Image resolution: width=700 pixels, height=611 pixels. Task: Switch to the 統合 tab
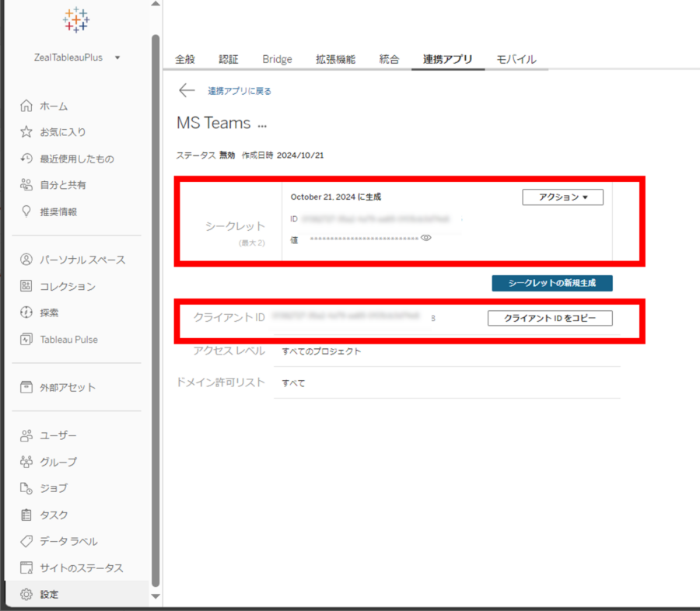(x=389, y=59)
